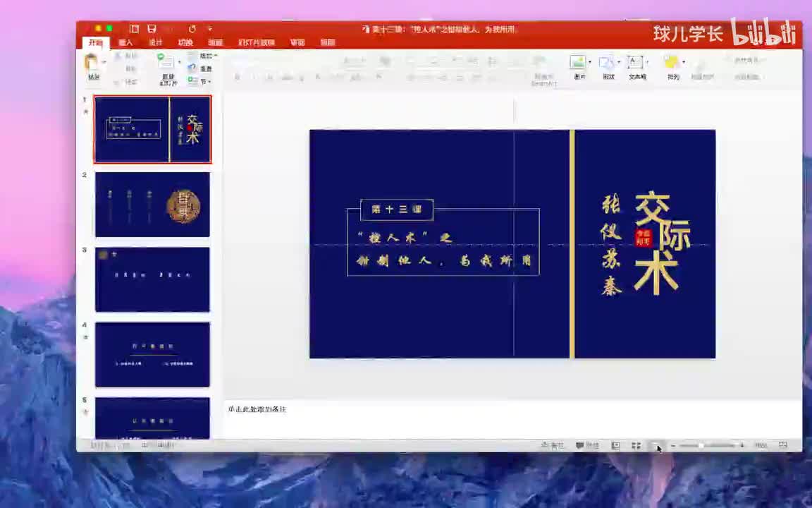Click the zoom in plus button
This screenshot has width=812, height=508.
[x=742, y=445]
